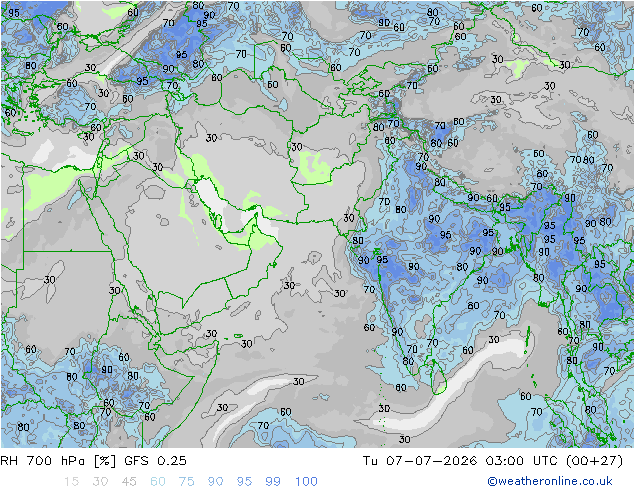The width and height of the screenshot is (634, 490).
Task: Click the 90 value in the bottom legend scale
Action: point(216,482)
